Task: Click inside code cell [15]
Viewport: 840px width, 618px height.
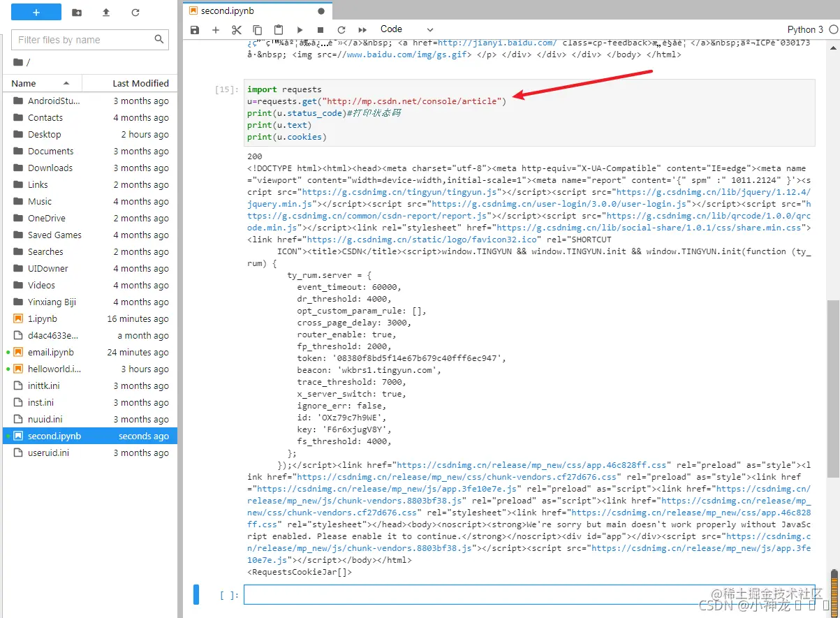Action: click(529, 113)
